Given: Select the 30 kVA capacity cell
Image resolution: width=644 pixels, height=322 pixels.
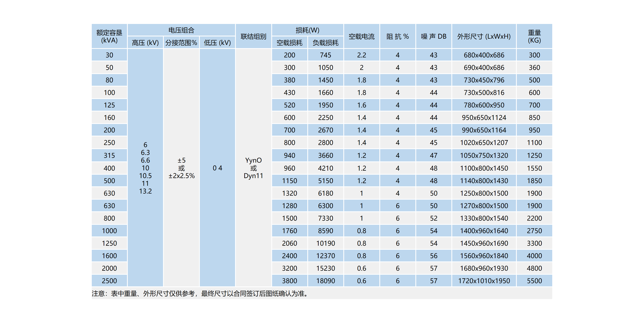Looking at the screenshot, I should tap(109, 55).
